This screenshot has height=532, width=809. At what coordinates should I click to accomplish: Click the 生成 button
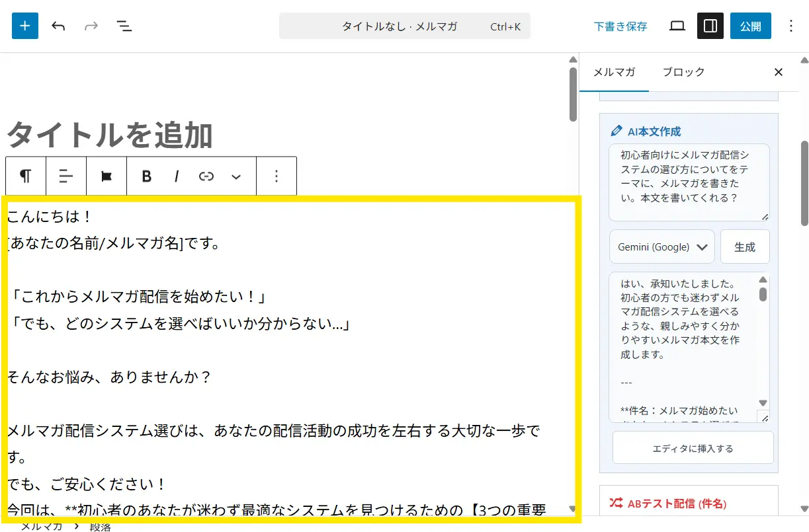coord(745,247)
